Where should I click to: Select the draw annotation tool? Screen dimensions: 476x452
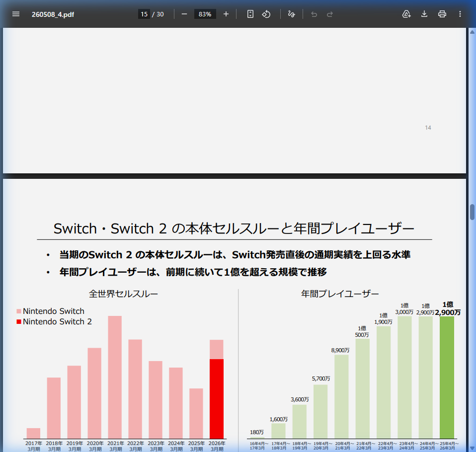(292, 14)
